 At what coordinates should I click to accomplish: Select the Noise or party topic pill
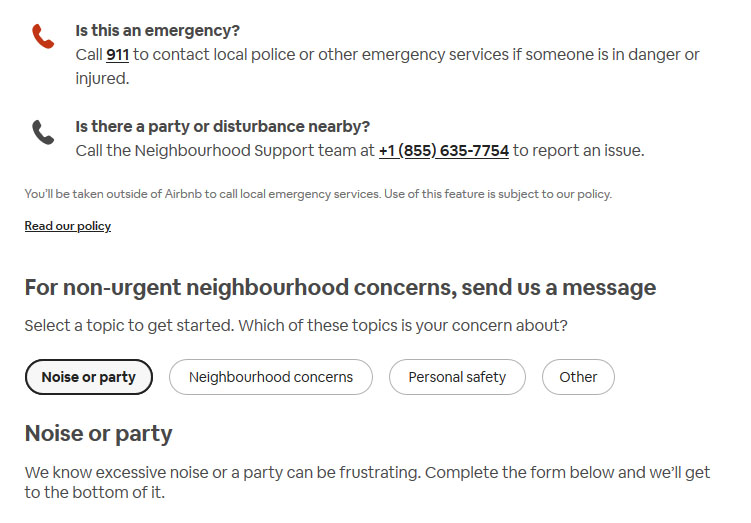point(88,377)
